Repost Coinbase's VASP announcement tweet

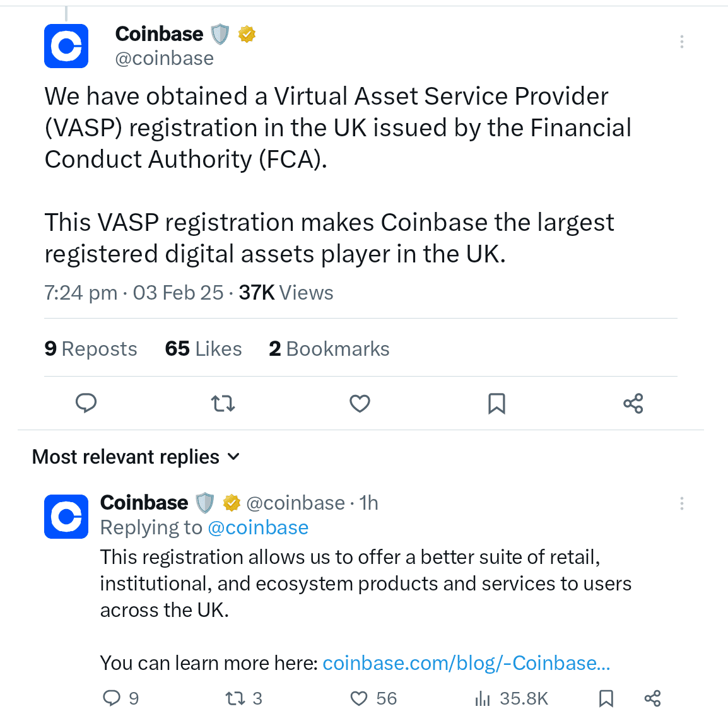(223, 403)
